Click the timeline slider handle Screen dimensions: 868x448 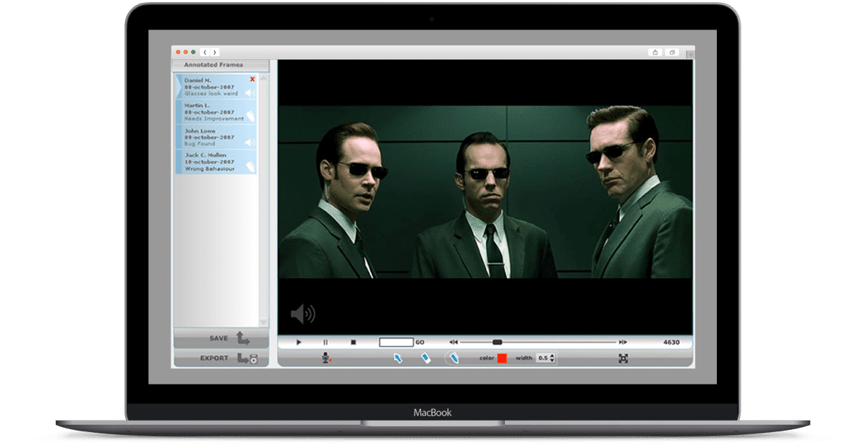pos(497,343)
